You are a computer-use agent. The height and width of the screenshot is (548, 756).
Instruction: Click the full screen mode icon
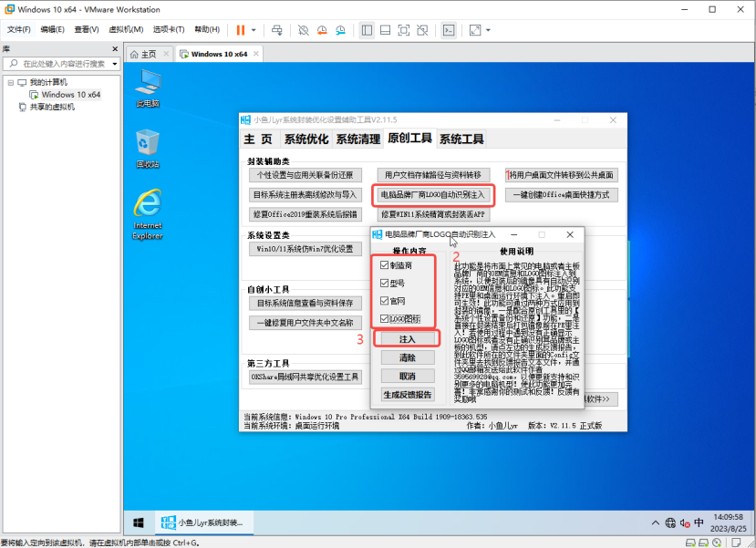(x=404, y=30)
